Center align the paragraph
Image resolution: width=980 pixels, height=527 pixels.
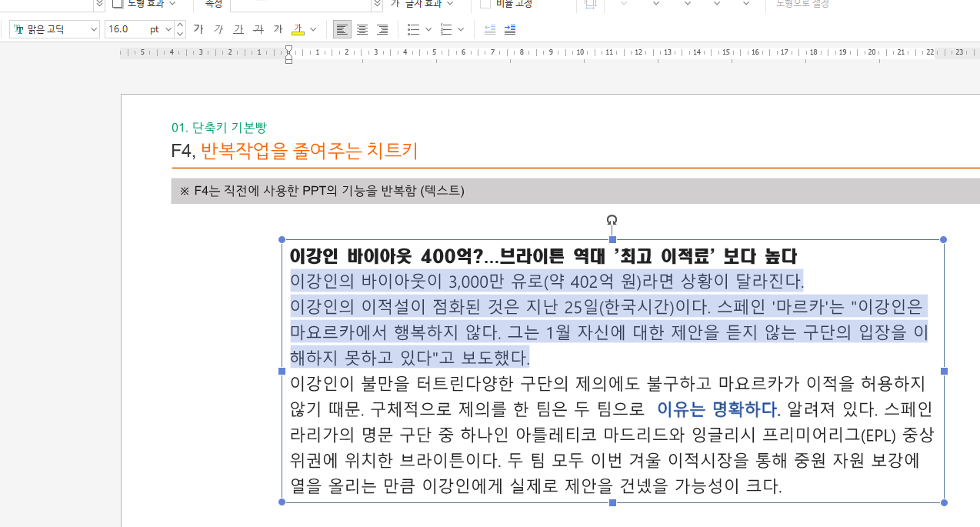(x=362, y=29)
